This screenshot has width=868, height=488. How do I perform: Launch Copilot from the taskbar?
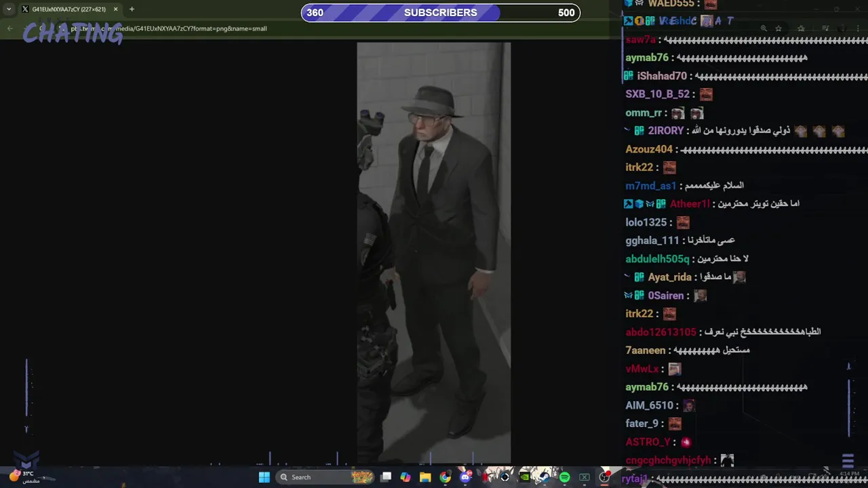click(x=405, y=477)
